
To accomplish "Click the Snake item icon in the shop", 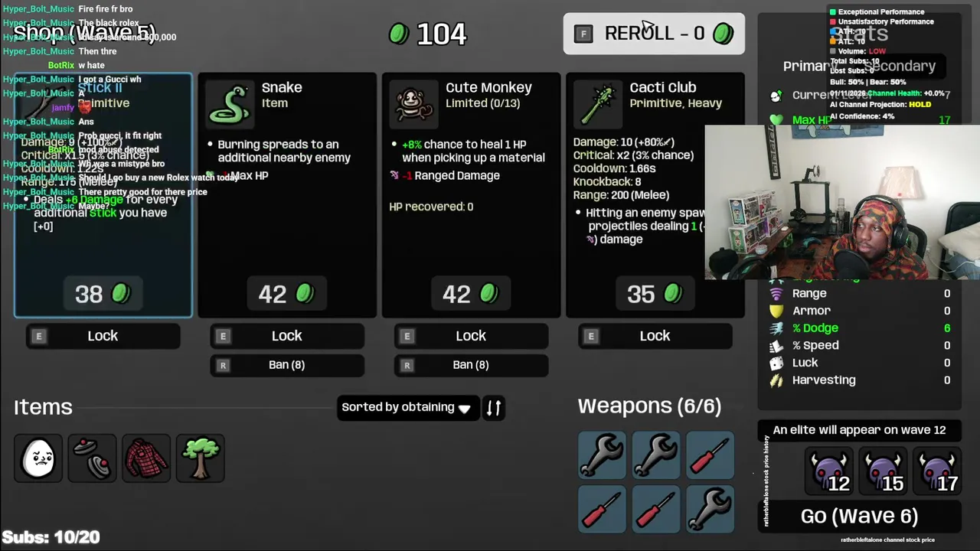I will pos(230,103).
